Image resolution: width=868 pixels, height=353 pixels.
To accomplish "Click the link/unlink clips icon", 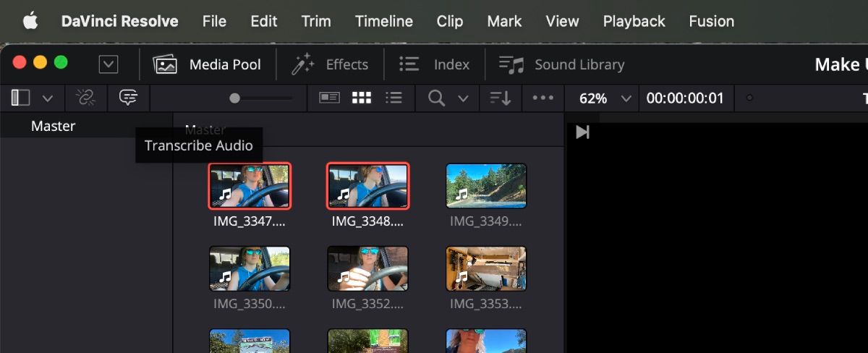I will click(85, 98).
